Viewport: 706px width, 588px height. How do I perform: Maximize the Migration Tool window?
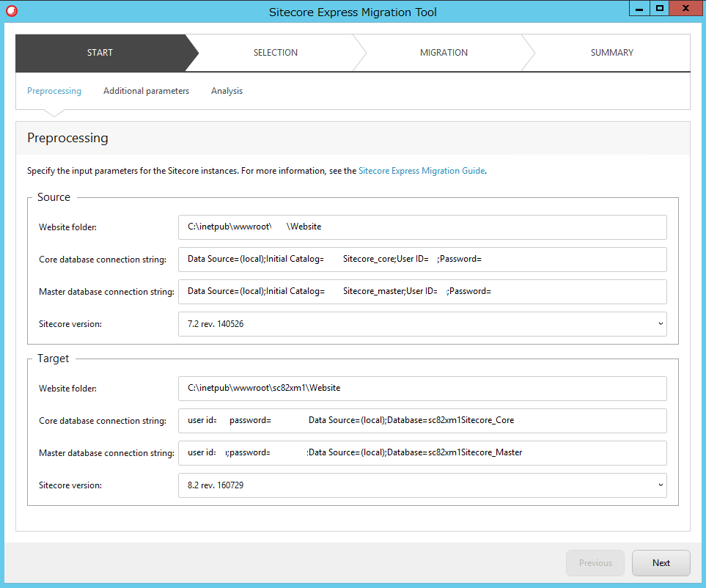tap(659, 9)
